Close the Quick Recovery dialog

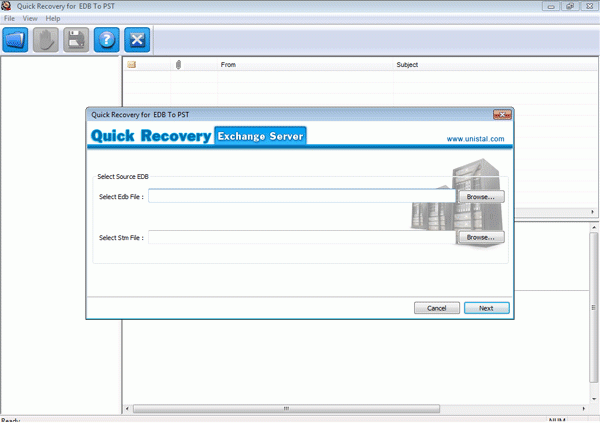(502, 115)
